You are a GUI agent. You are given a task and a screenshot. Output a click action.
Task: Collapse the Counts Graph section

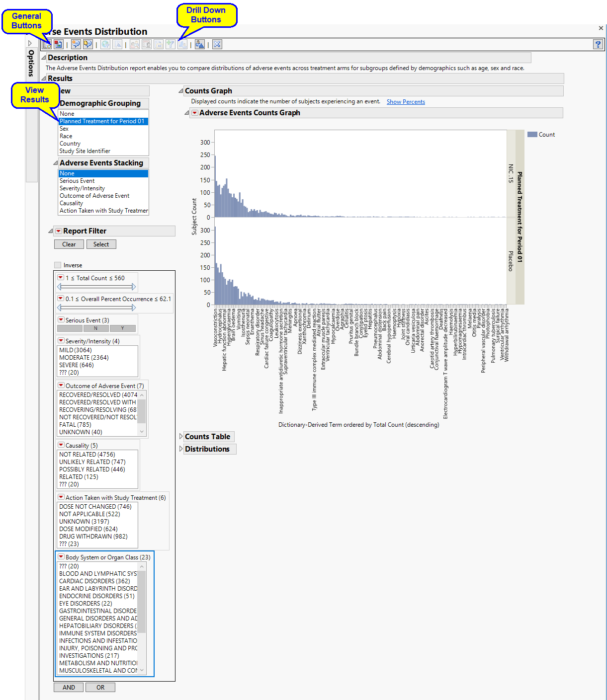tap(181, 91)
